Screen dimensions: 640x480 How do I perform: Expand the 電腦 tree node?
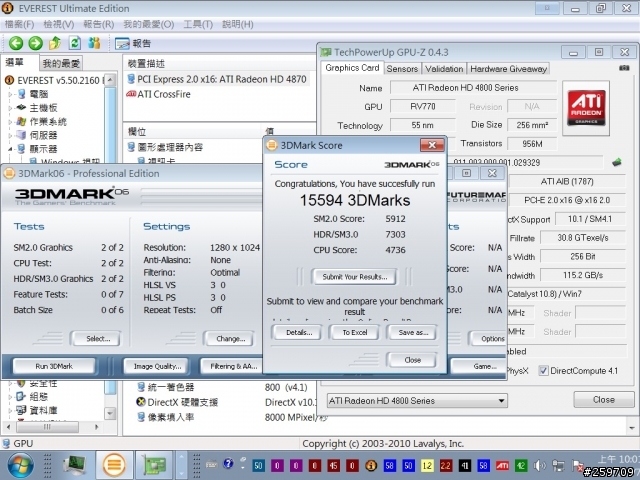(11, 94)
